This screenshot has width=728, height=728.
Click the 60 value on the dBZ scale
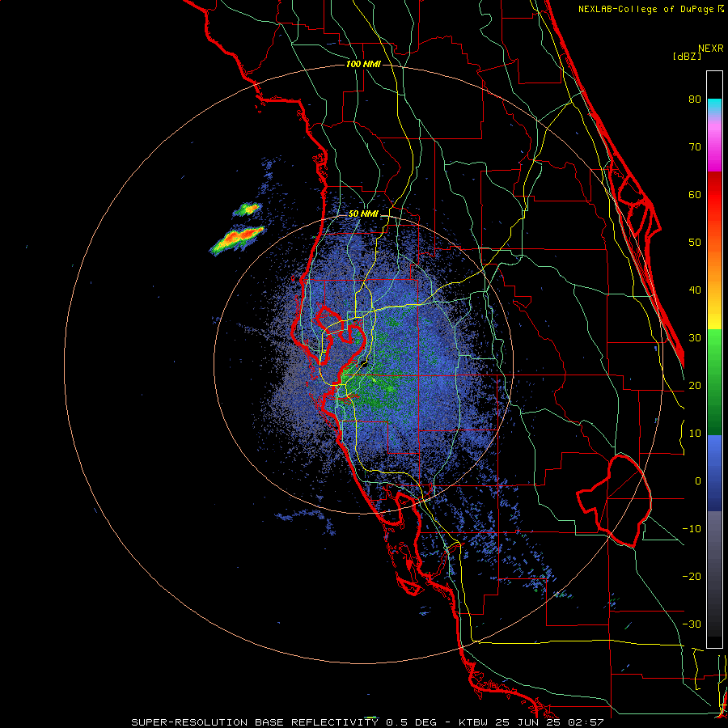695,194
